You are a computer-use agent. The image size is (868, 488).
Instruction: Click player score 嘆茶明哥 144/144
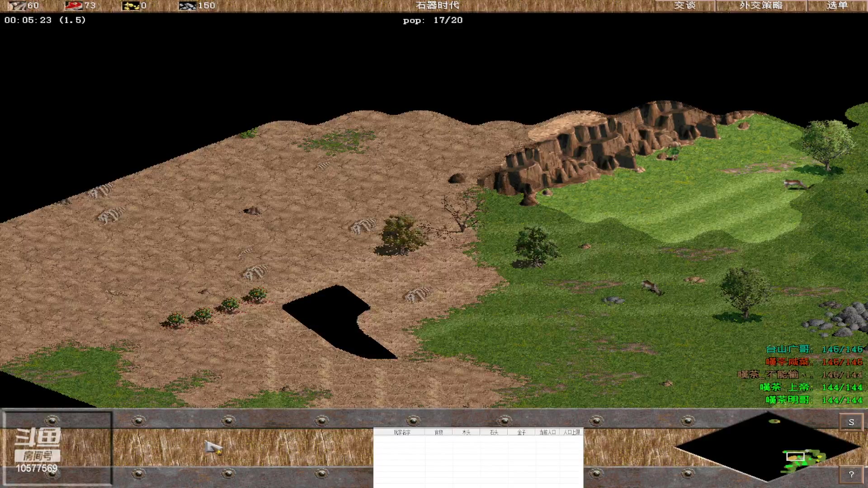coord(814,400)
